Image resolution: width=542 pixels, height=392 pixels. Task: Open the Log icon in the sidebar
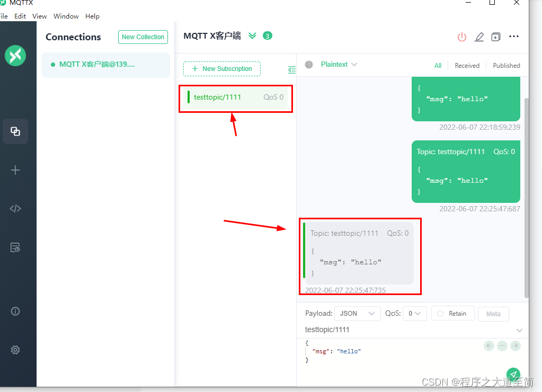pyautogui.click(x=15, y=247)
